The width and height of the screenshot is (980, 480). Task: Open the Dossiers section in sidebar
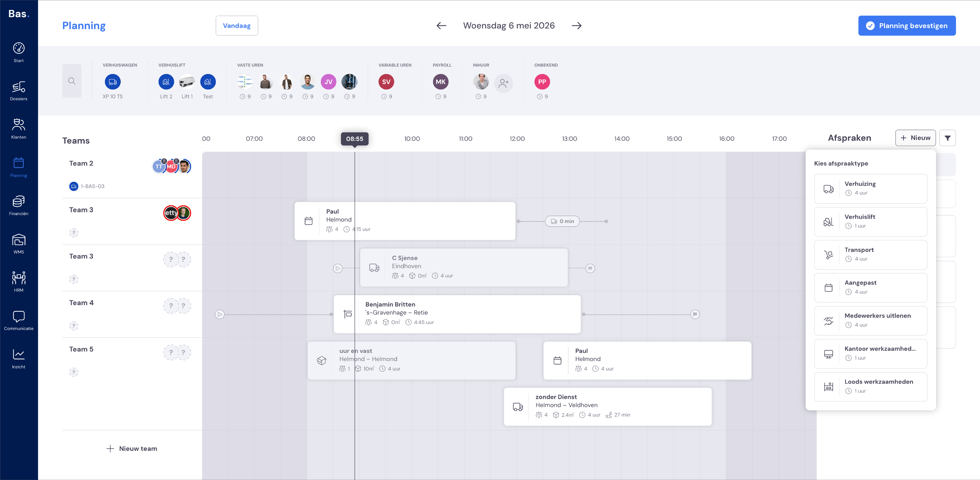[x=19, y=91]
